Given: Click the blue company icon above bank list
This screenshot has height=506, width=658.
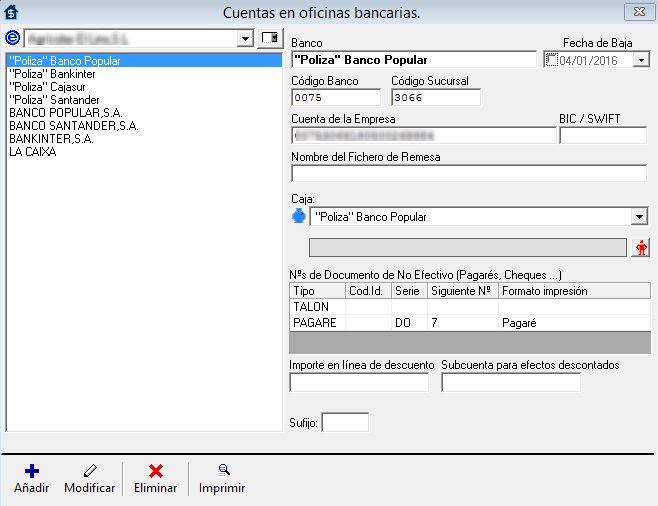Looking at the screenshot, I should tap(12, 38).
